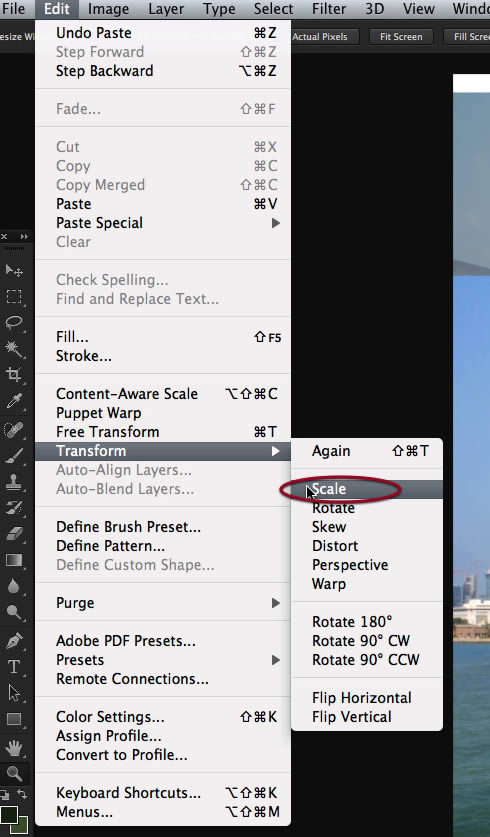Select the Hand tool
The height and width of the screenshot is (837, 490).
(14, 747)
